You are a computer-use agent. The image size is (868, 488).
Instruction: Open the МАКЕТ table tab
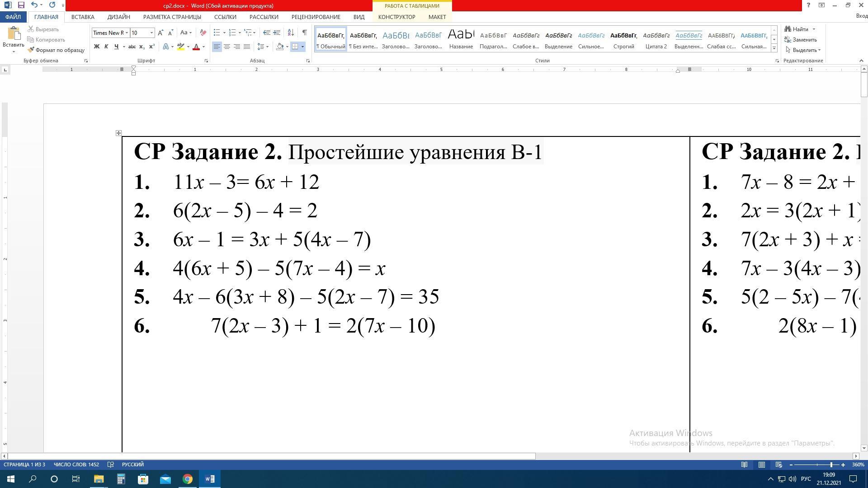click(437, 17)
